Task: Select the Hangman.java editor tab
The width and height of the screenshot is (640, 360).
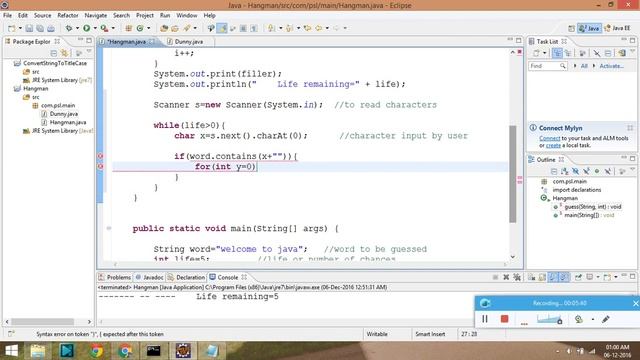Action: pyautogui.click(x=127, y=42)
